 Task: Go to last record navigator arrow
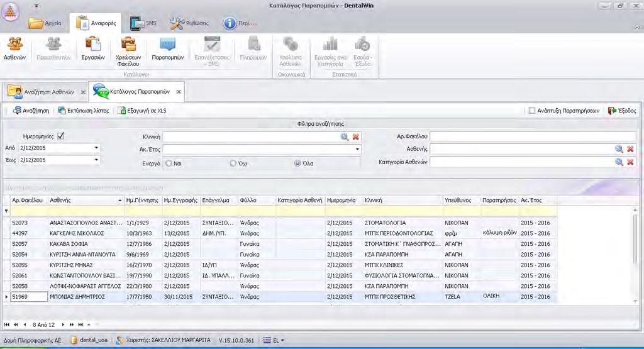80,324
